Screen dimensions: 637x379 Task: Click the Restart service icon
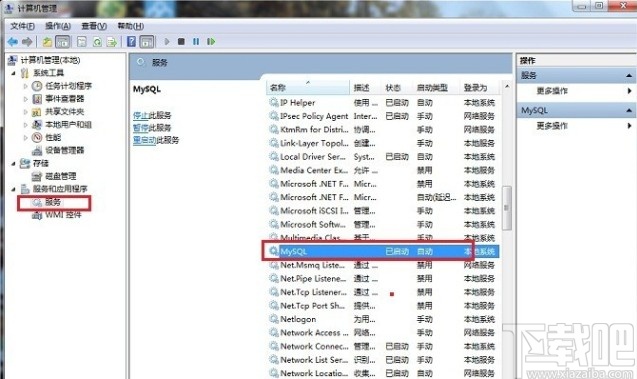point(211,41)
